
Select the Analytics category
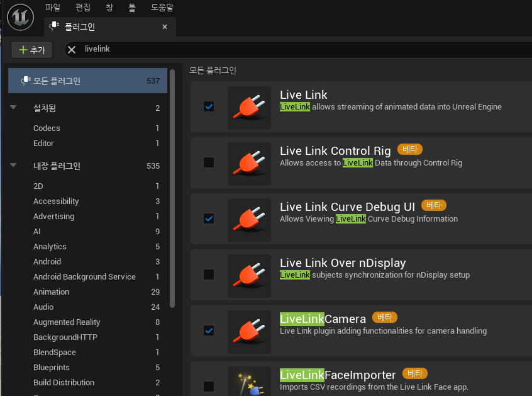point(87,247)
